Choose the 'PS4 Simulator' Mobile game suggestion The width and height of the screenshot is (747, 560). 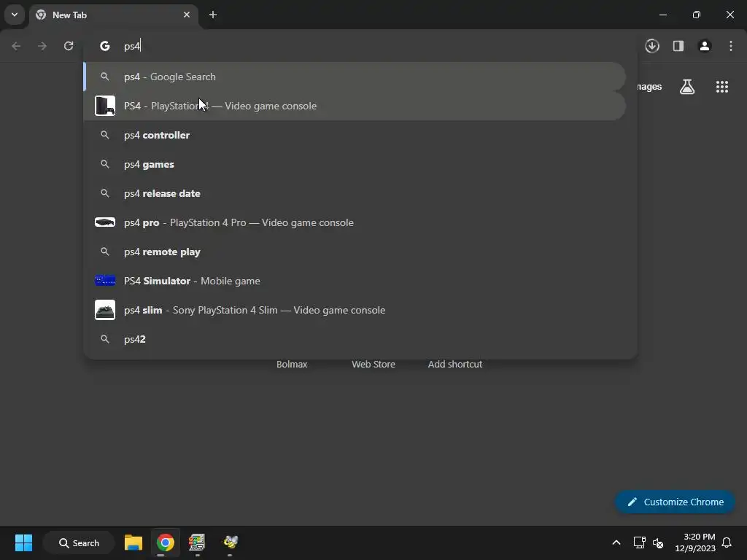click(355, 281)
